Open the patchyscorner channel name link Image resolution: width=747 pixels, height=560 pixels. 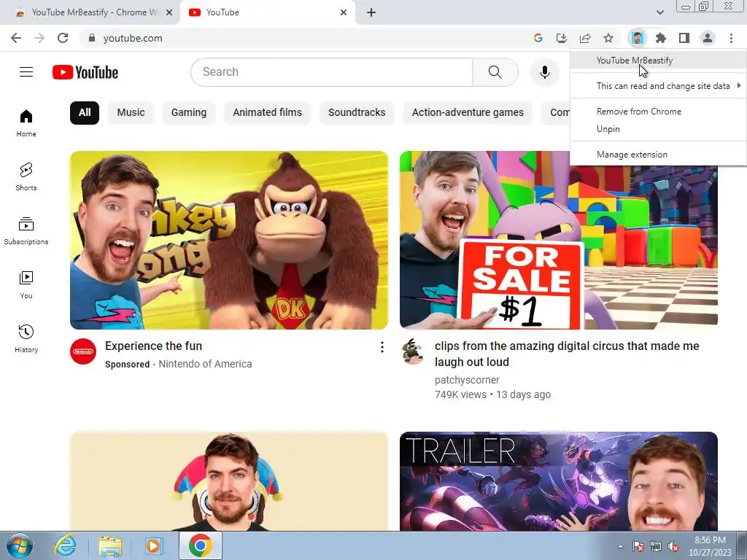pyautogui.click(x=467, y=380)
